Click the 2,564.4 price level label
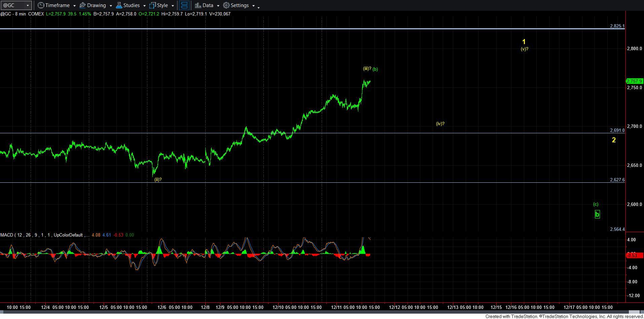This screenshot has height=319, width=644. click(617, 229)
